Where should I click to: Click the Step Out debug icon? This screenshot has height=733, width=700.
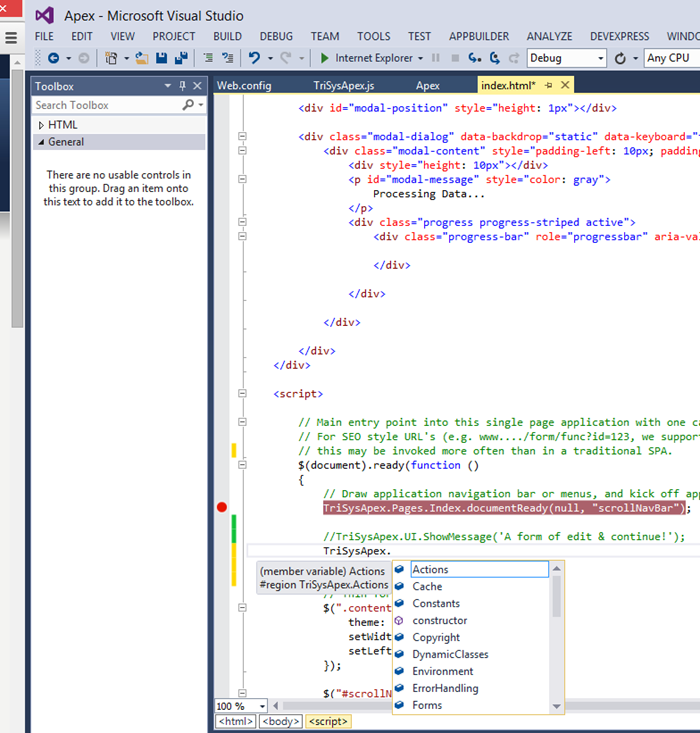pyautogui.click(x=514, y=58)
